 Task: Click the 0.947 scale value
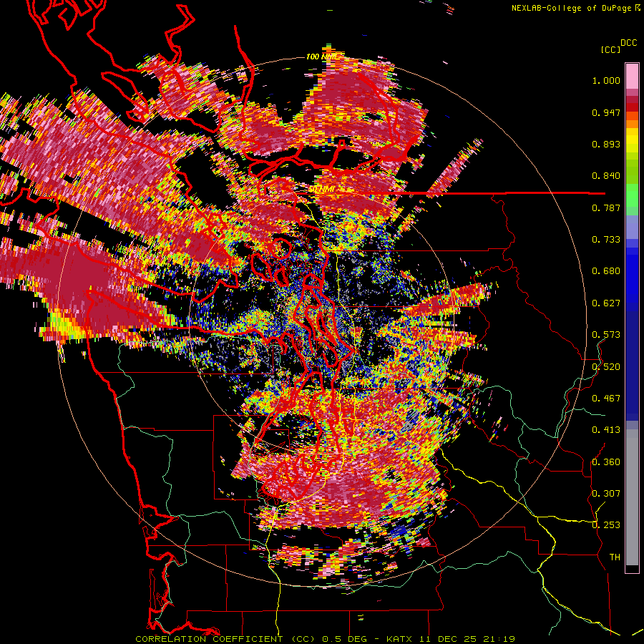point(606,112)
